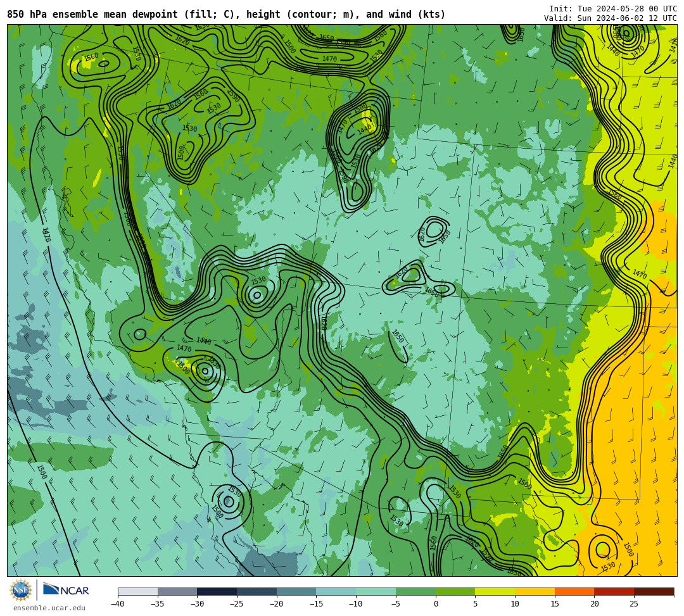
Task: Select the 'Init: Tue 2024-05-28 00 UTC' text
Action: (613, 9)
